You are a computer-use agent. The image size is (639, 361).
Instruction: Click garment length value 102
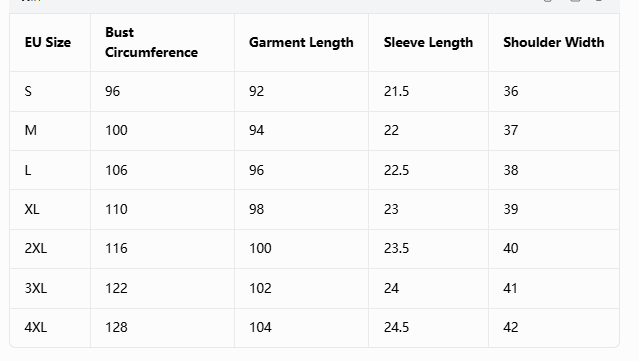tap(260, 288)
